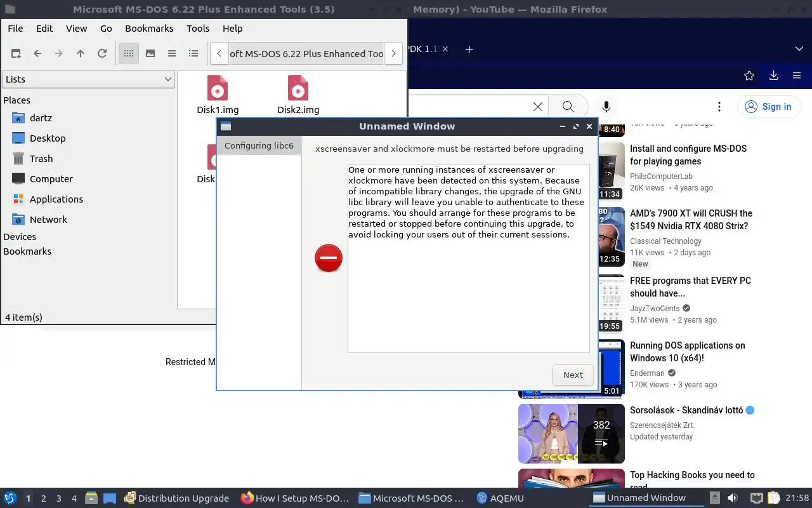Switch to workspace 4 in the pager

(74, 498)
